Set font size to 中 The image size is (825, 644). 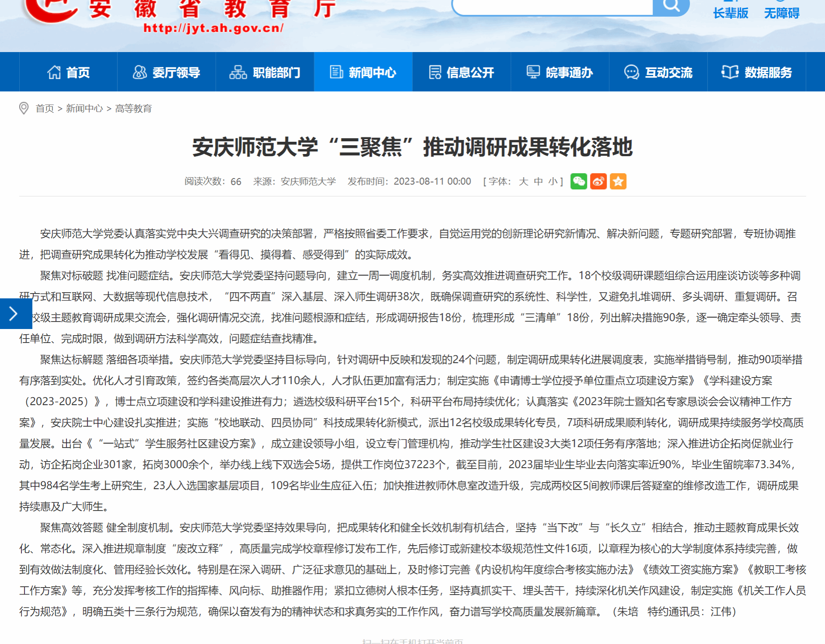[538, 182]
